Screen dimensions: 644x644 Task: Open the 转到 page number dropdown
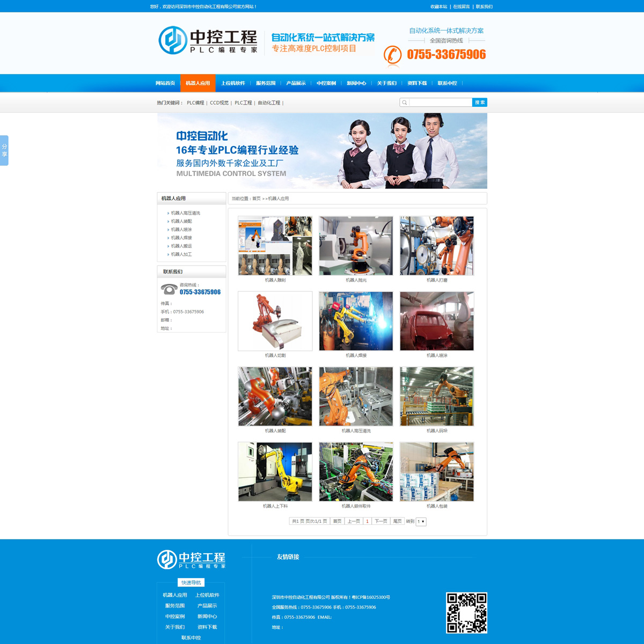tap(421, 522)
